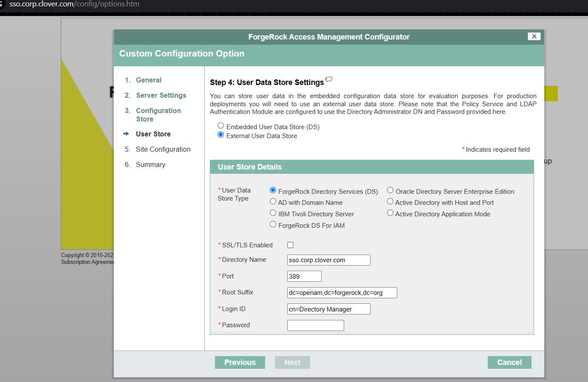Image resolution: width=588 pixels, height=382 pixels.
Task: Focus the Port input field
Action: (x=304, y=276)
